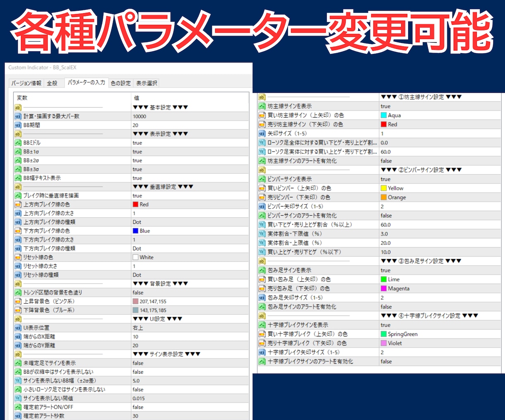Open the Orange swatch for 売りピンバー
Viewport: 505px width, 420px height.
pyautogui.click(x=384, y=197)
